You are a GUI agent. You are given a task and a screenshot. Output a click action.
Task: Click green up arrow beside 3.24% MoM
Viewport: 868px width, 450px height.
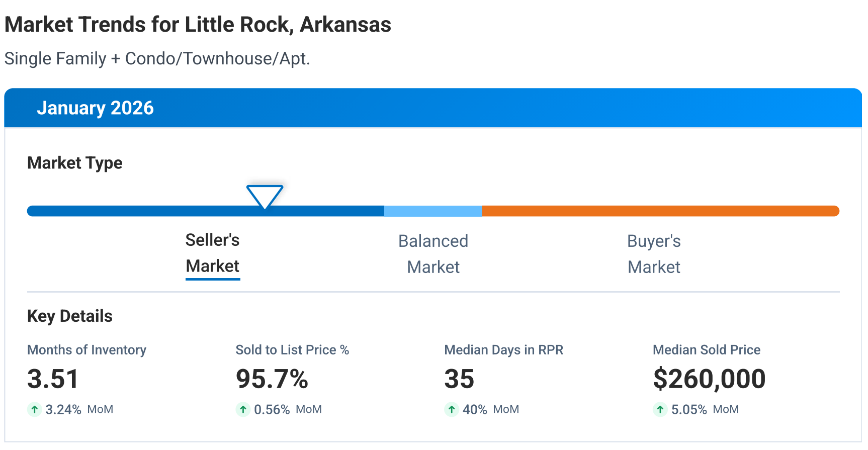[x=34, y=409]
